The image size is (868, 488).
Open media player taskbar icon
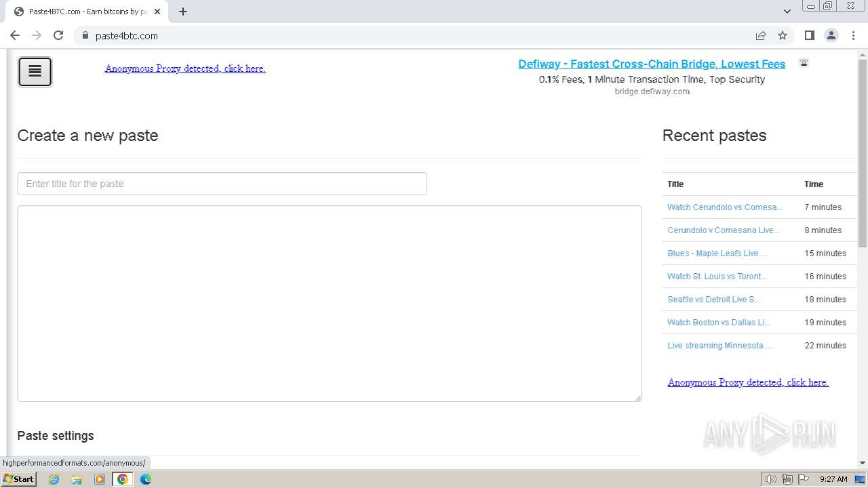point(100,479)
